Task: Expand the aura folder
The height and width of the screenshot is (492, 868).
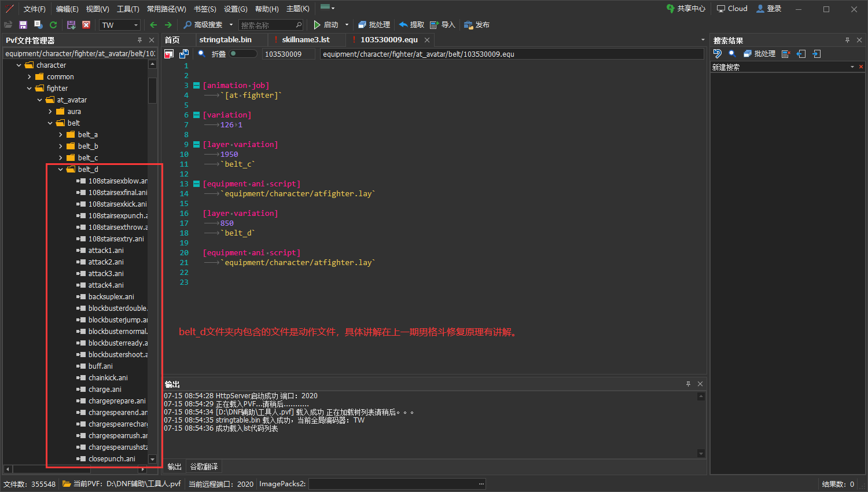Action: coord(50,112)
